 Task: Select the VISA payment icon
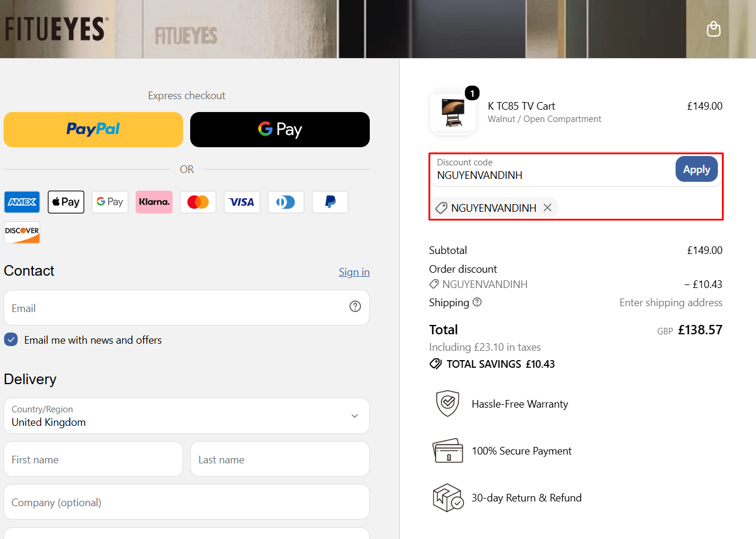pos(242,202)
